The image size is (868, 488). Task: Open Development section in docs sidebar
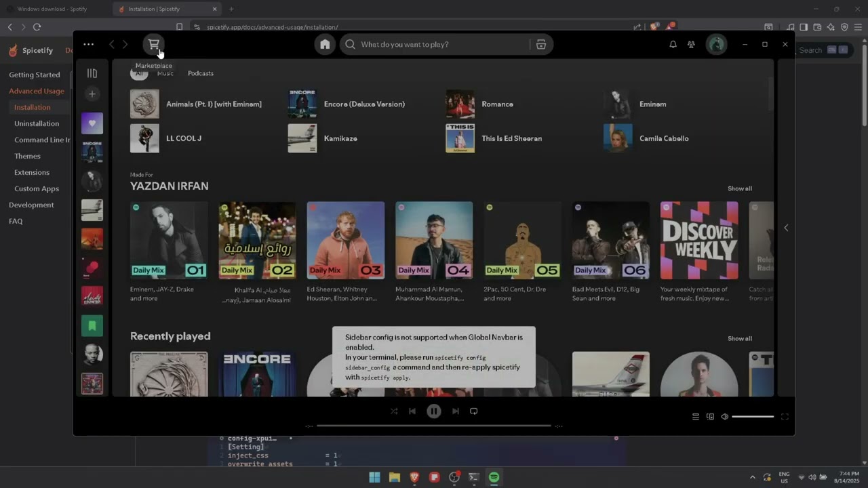31,205
